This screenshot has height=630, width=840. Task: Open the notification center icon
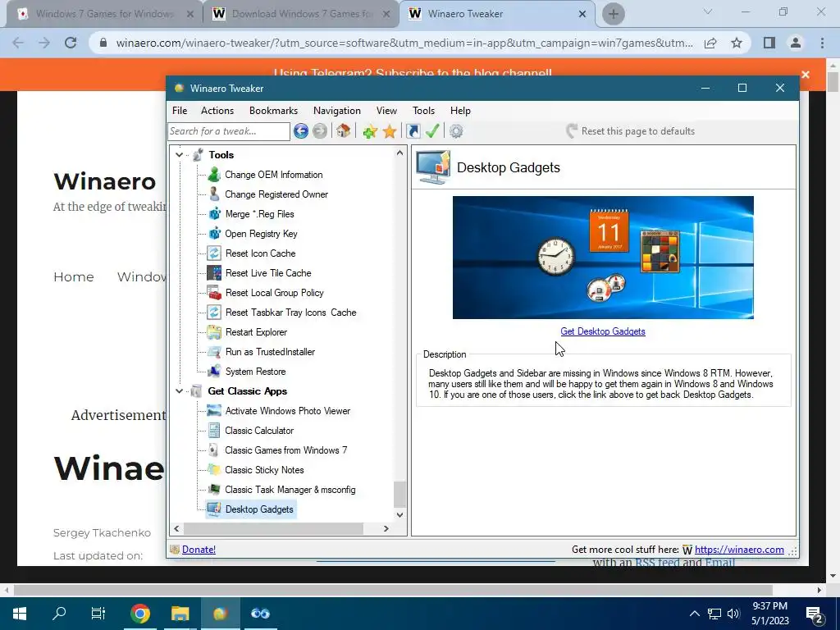coord(815,614)
